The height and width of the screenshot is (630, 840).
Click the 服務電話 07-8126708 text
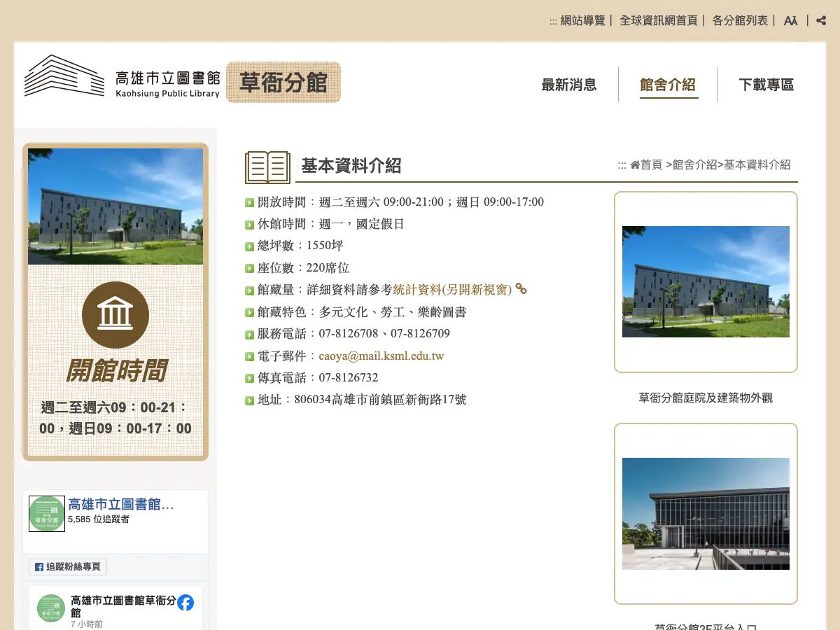(x=353, y=333)
